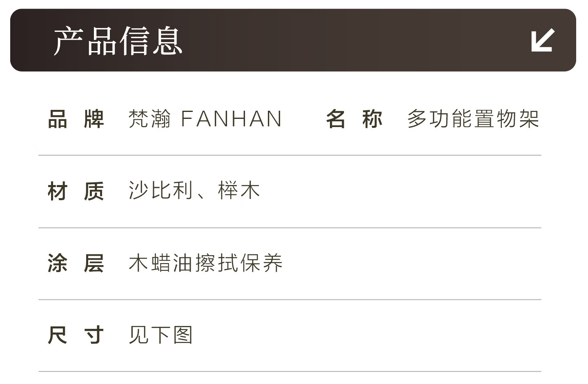Click the FANHAN brand text
The image size is (588, 384).
(231, 119)
